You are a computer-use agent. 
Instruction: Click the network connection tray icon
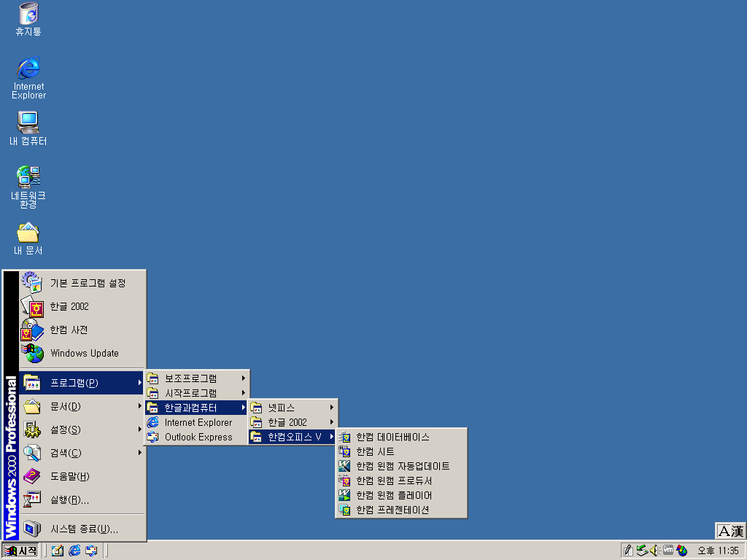(x=642, y=551)
